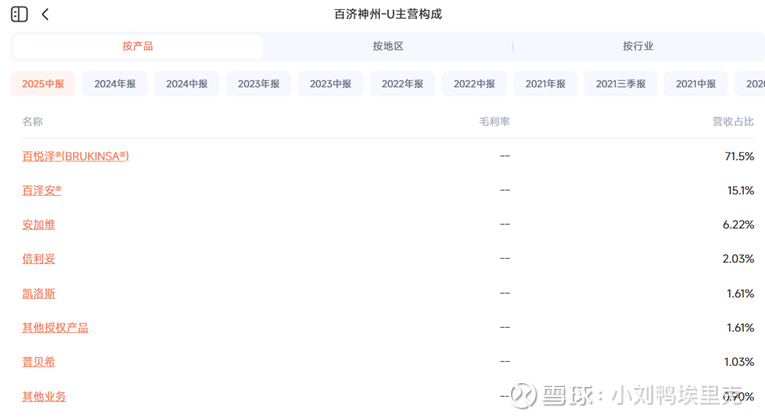The width and height of the screenshot is (765, 419).
Task: Switch to the 按产品 tab
Action: click(138, 46)
